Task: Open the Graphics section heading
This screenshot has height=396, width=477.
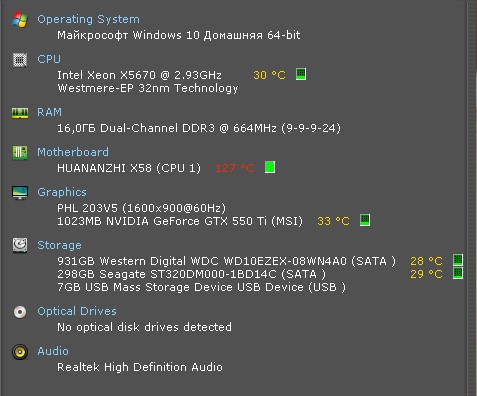Action: click(62, 192)
